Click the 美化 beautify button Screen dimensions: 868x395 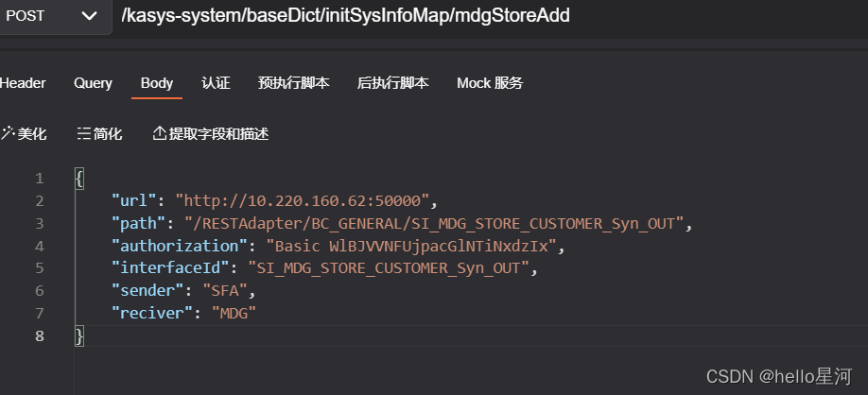point(24,134)
